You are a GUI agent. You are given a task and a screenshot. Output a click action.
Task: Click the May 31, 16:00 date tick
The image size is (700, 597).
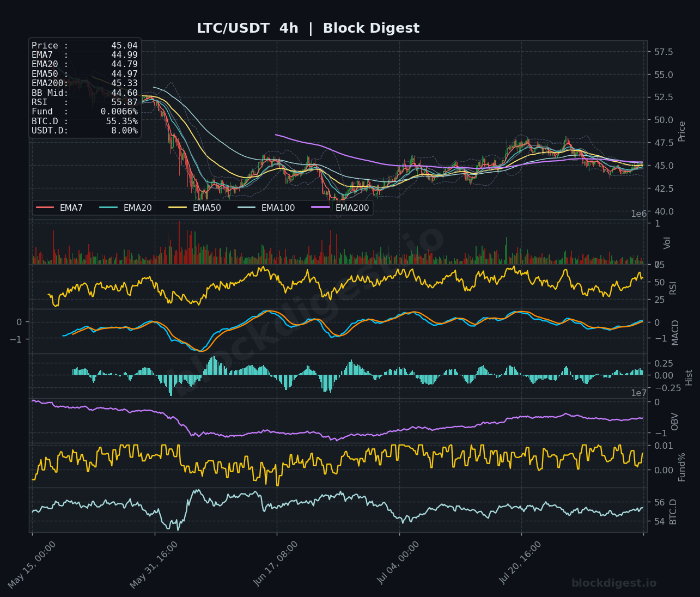pyautogui.click(x=154, y=565)
